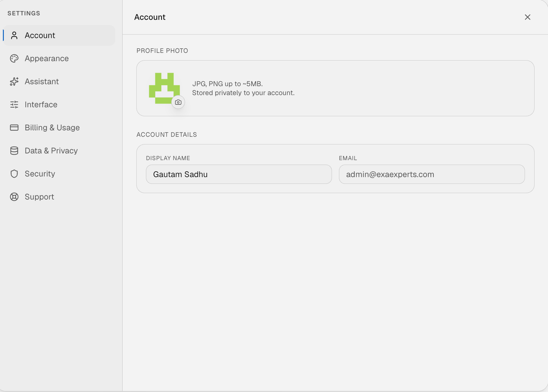The width and height of the screenshot is (548, 392).
Task: Click the Email field showing admin@exaexperts.com
Action: coord(432,174)
